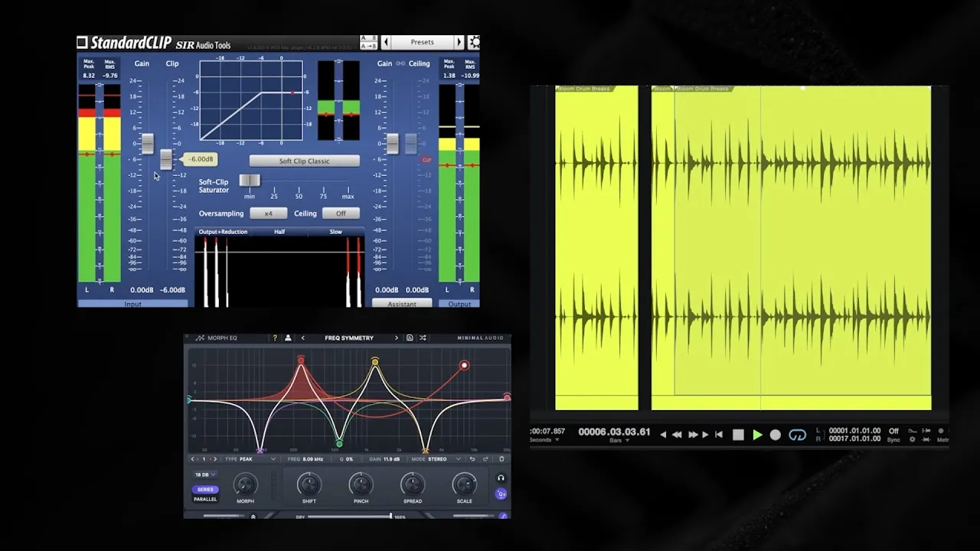Select the red peak band node
Image resolution: width=980 pixels, height=551 pixels.
pyautogui.click(x=301, y=360)
